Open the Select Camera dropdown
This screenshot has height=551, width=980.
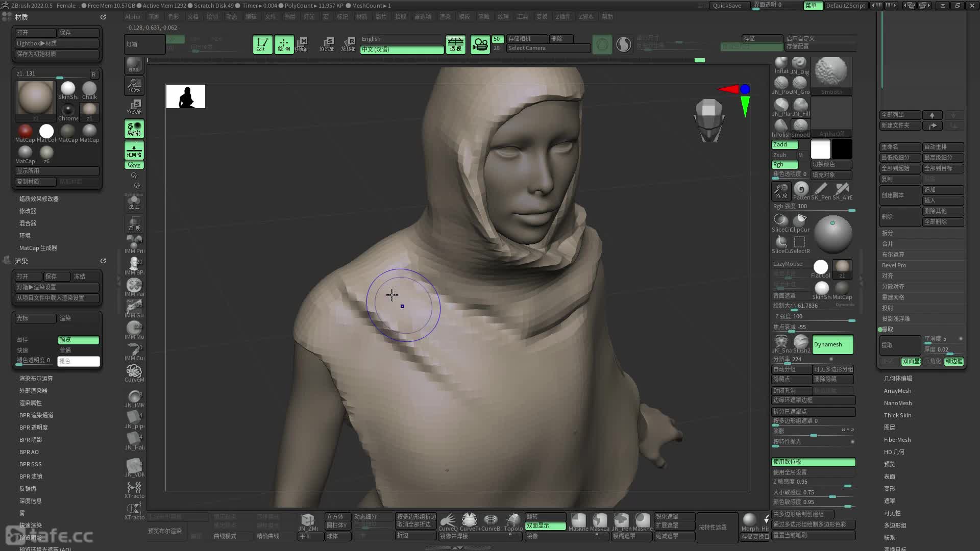pyautogui.click(x=548, y=48)
